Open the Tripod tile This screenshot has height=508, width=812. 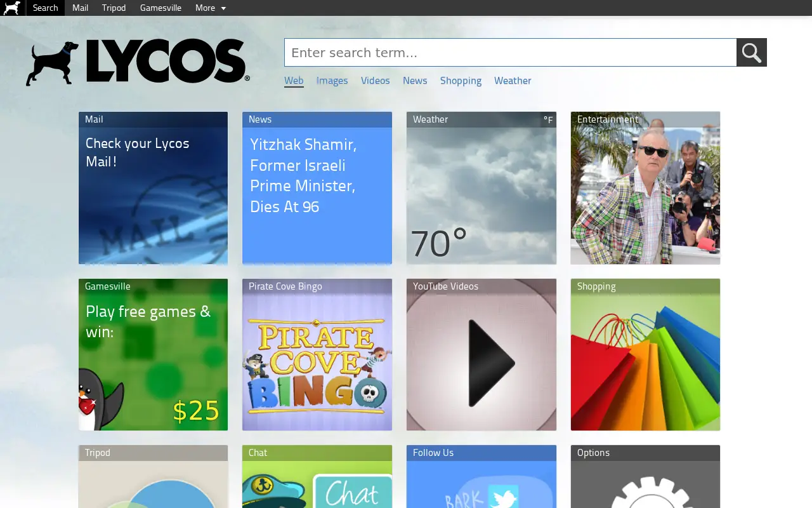pyautogui.click(x=153, y=476)
